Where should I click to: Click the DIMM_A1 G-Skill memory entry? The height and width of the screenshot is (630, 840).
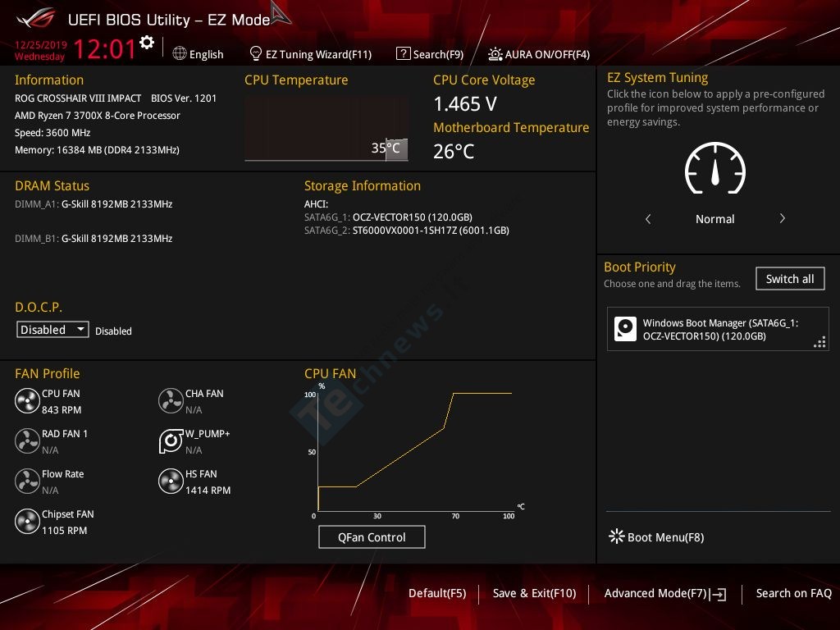[94, 204]
